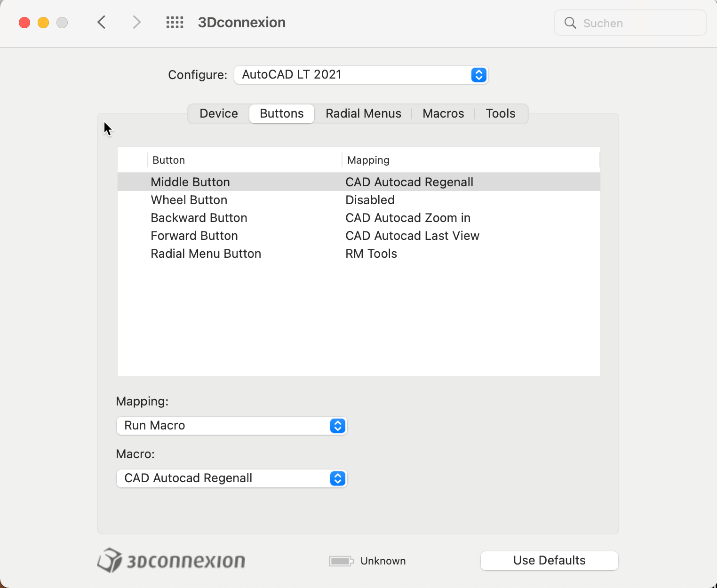This screenshot has width=717, height=588.
Task: Open the Mapping Run Macro dropdown
Action: pyautogui.click(x=231, y=426)
